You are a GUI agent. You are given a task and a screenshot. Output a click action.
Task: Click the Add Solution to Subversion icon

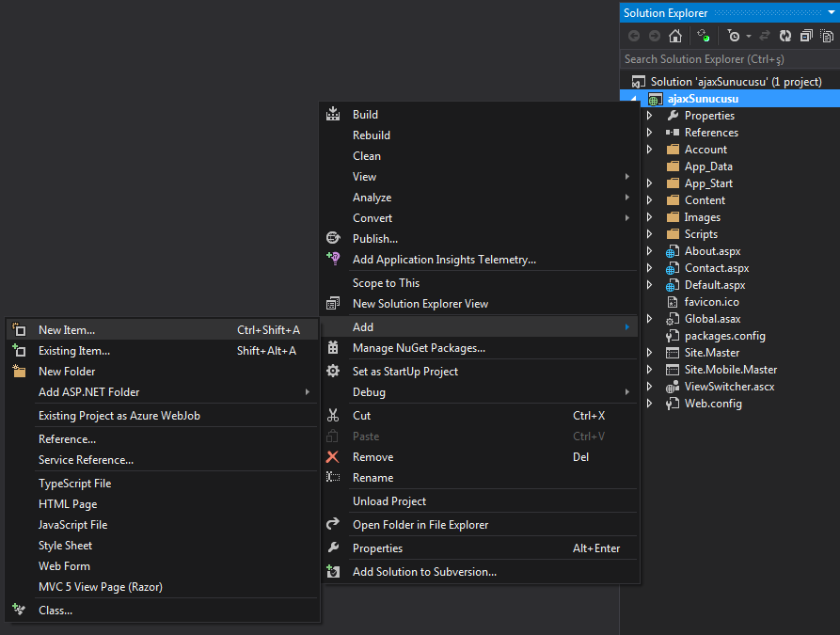tap(333, 571)
